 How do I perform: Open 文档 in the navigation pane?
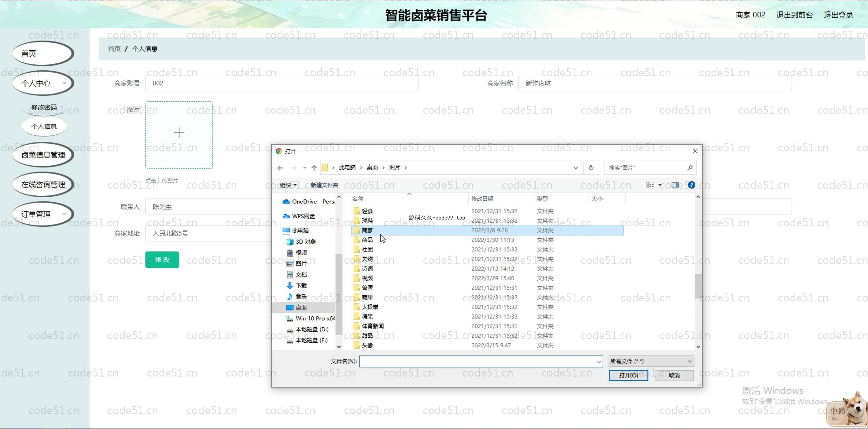296,275
